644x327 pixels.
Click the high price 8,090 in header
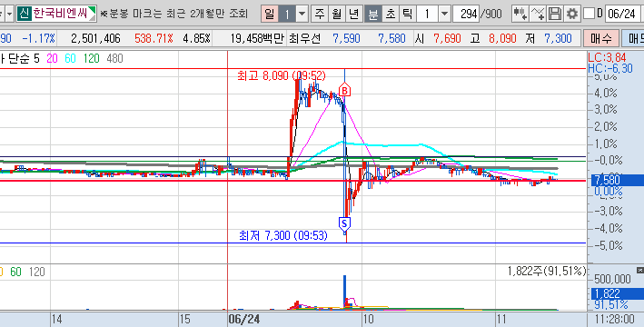(x=502, y=39)
